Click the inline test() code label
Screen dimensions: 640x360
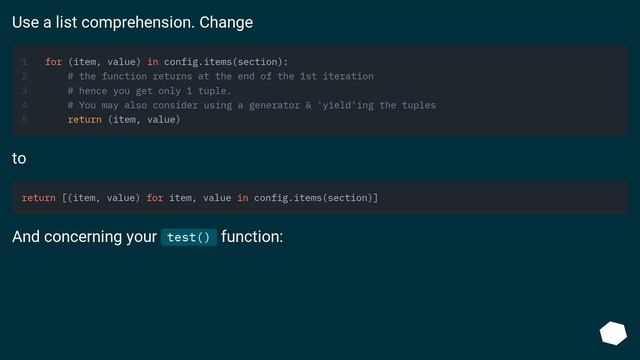189,237
